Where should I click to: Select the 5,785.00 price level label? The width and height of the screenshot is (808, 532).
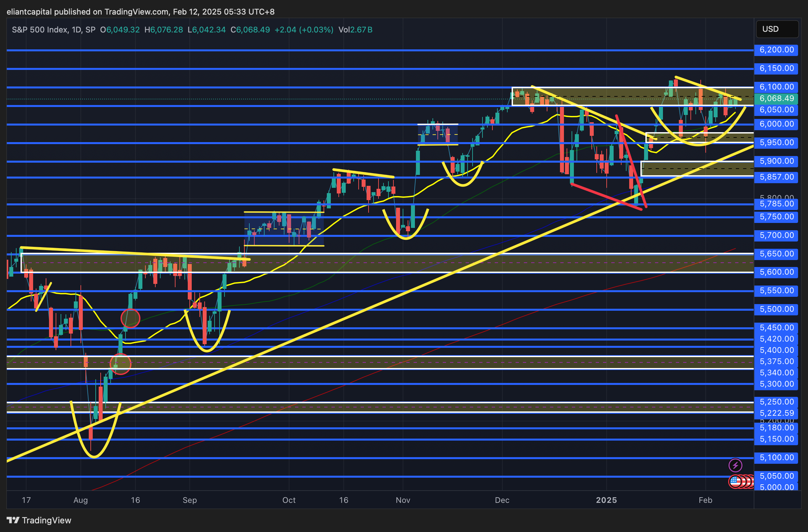pos(776,204)
